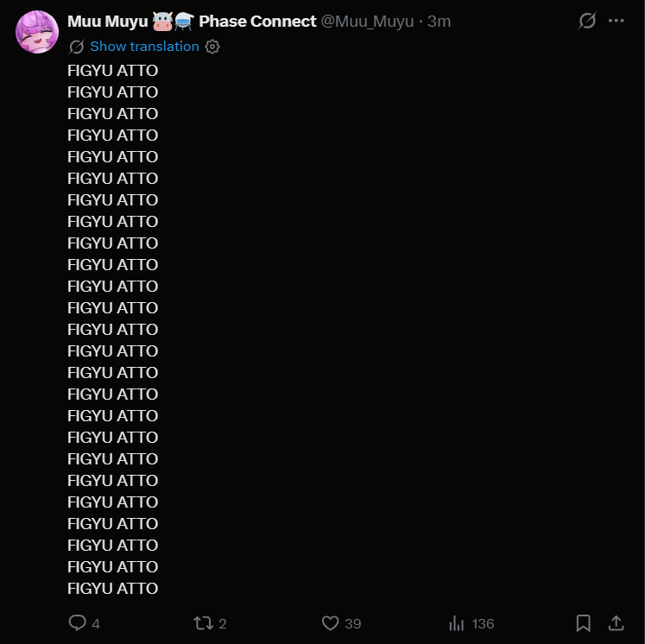The width and height of the screenshot is (645, 644).
Task: Click the repost count 2
Action: [x=223, y=624]
